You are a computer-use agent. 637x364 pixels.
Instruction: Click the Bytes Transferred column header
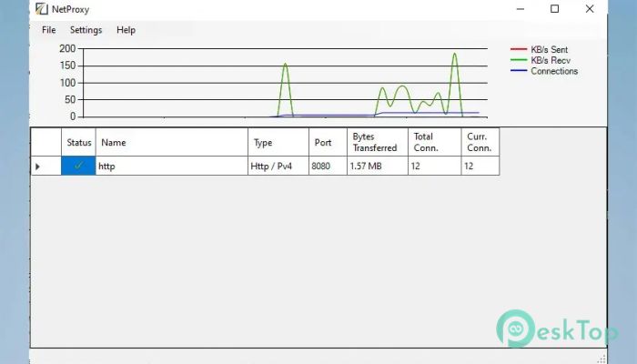[x=378, y=142]
